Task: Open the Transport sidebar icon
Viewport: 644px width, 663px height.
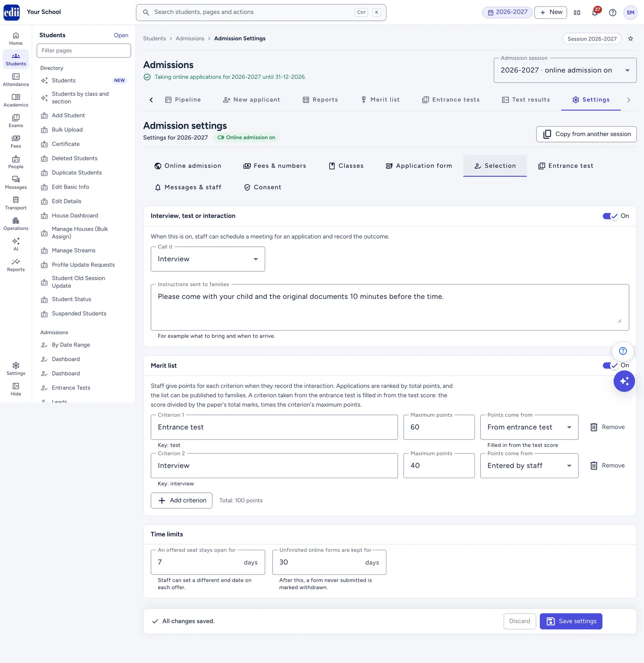Action: (x=16, y=203)
